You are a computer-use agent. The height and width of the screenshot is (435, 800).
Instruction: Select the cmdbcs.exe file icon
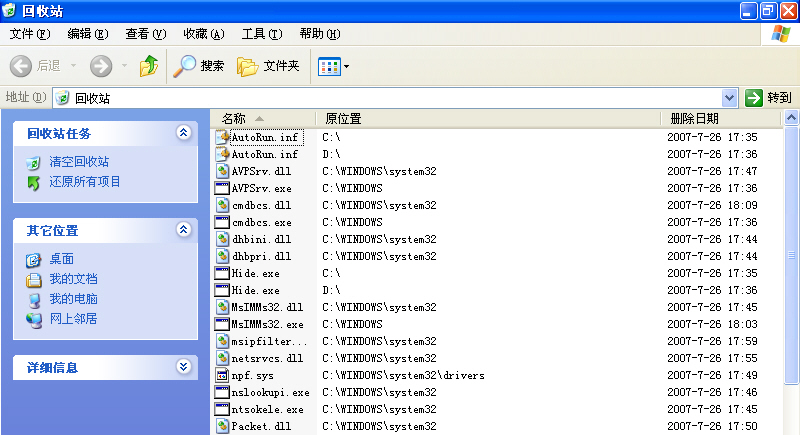point(222,222)
